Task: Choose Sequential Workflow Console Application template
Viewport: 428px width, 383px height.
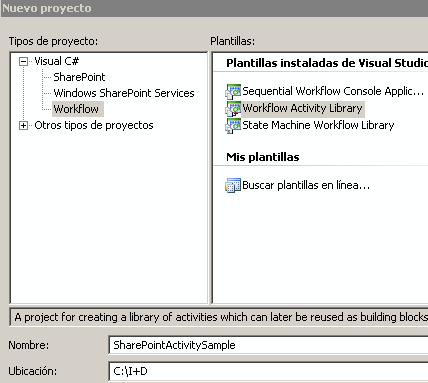Action: 333,91
